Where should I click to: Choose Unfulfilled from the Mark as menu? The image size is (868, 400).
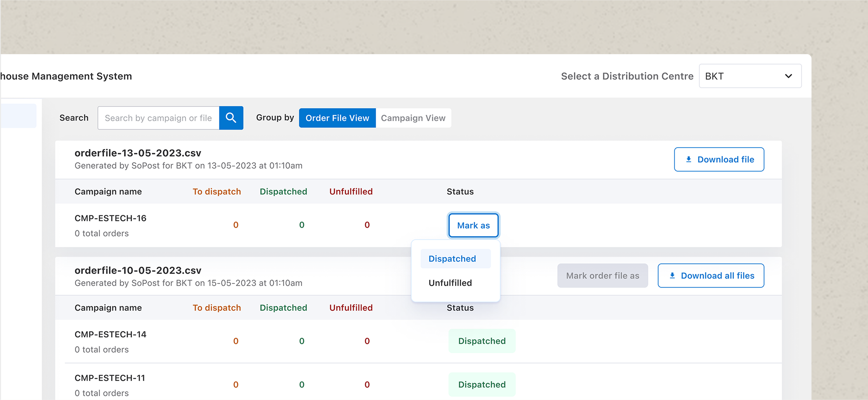pyautogui.click(x=450, y=283)
